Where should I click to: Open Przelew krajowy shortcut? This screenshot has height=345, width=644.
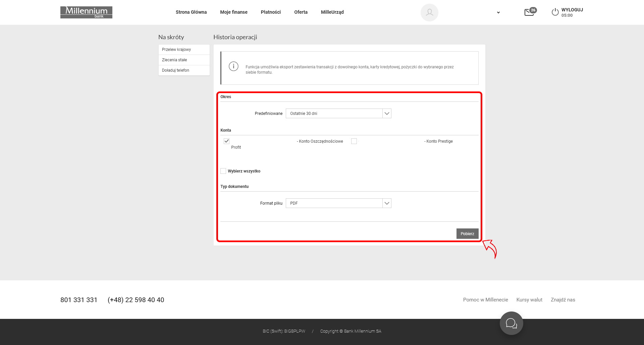tap(176, 50)
